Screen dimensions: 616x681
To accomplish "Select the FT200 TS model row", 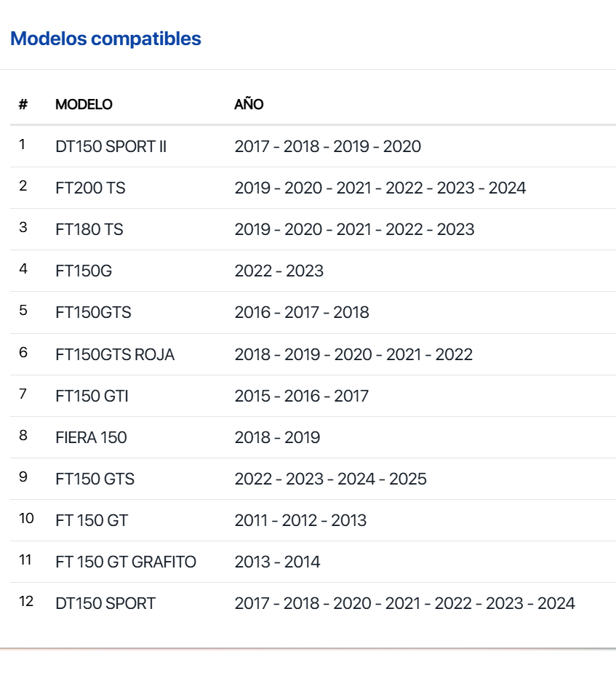I will pyautogui.click(x=313, y=188).
